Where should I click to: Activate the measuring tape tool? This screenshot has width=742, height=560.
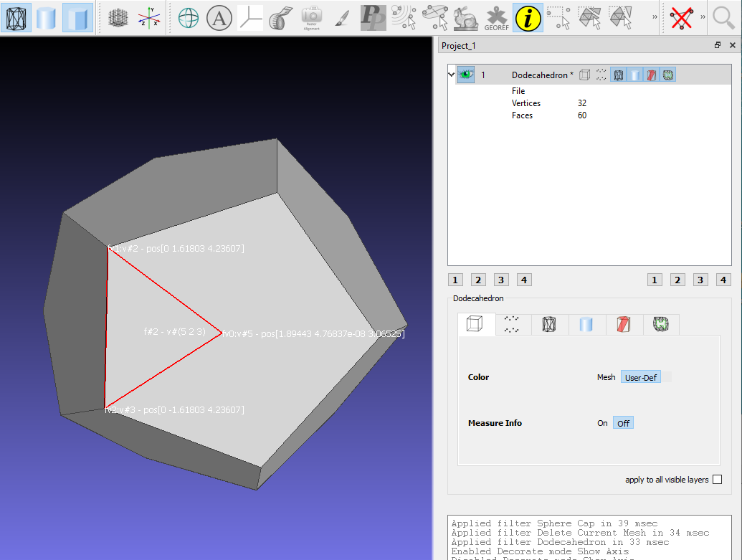point(280,18)
